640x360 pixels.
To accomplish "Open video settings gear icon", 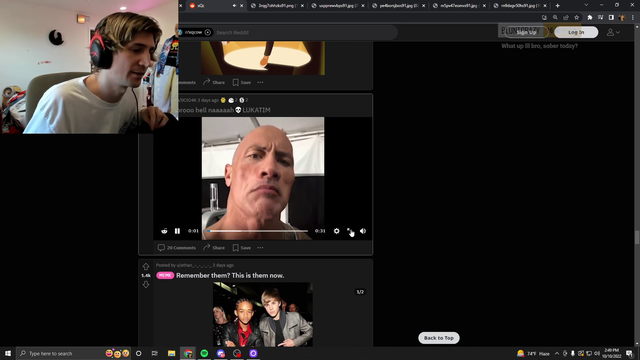I will (336, 231).
